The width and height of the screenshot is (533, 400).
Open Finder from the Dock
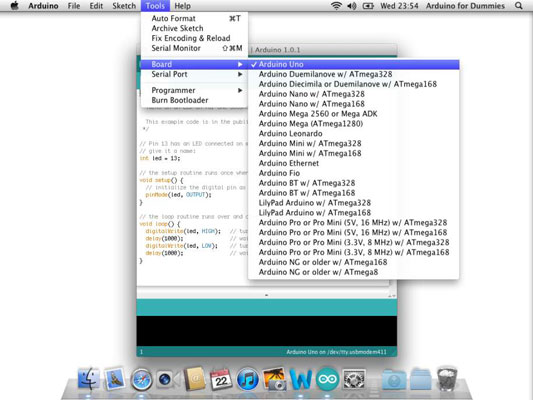89,379
